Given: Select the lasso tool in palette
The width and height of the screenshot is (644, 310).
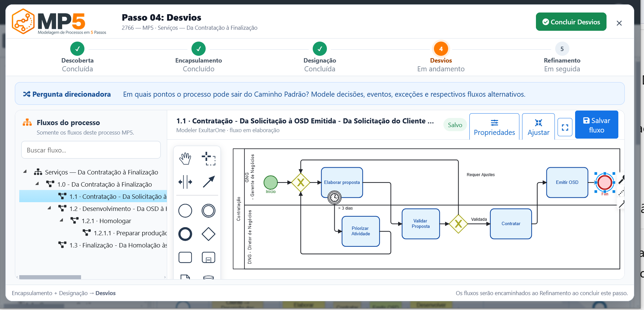Looking at the screenshot, I should tap(208, 158).
